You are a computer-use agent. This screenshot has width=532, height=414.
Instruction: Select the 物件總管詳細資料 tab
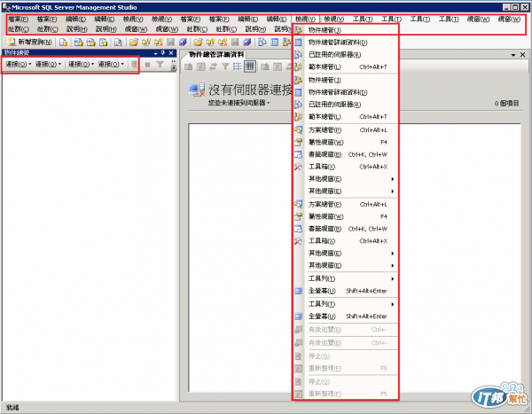[x=216, y=55]
